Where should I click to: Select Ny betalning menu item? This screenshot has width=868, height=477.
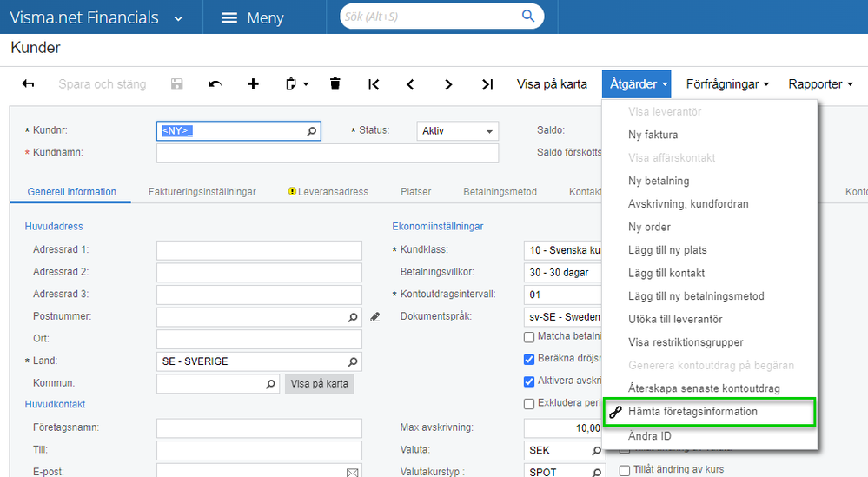click(x=659, y=181)
